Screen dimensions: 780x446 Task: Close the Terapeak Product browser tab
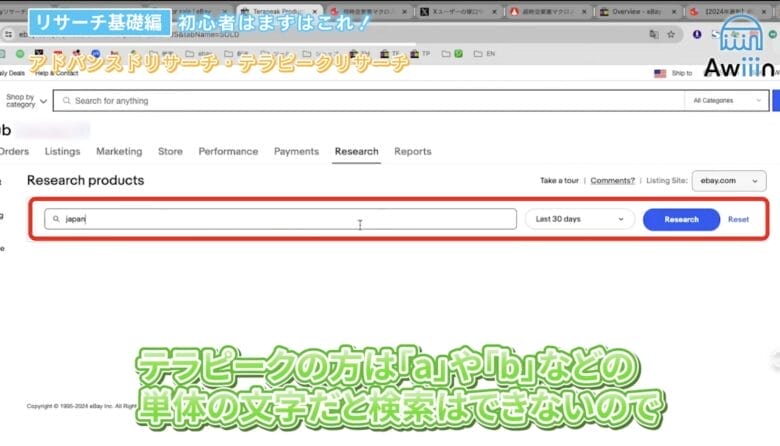pyautogui.click(x=314, y=11)
